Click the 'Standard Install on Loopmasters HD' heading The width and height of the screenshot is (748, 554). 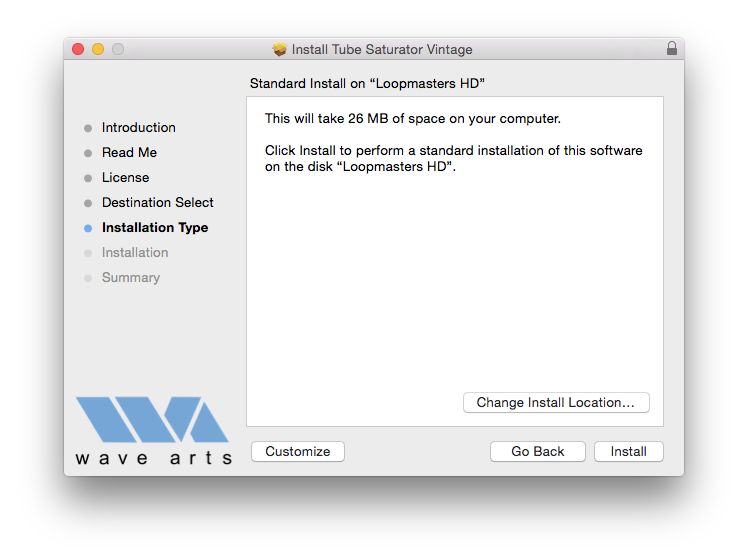pyautogui.click(x=367, y=84)
